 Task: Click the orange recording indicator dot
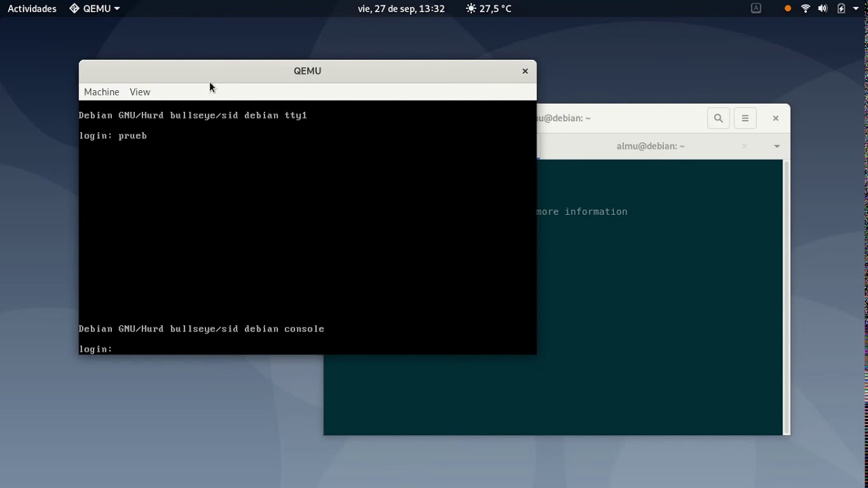[787, 9]
